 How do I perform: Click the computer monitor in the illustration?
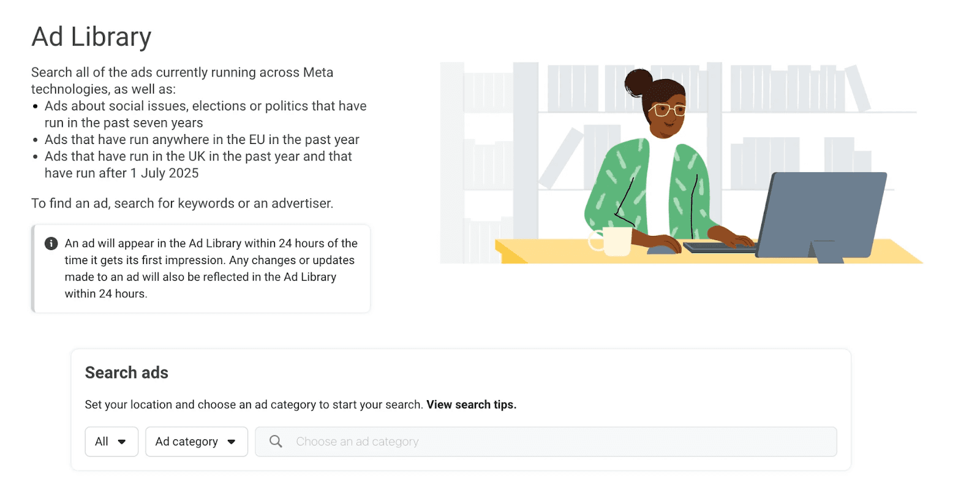[x=821, y=214]
